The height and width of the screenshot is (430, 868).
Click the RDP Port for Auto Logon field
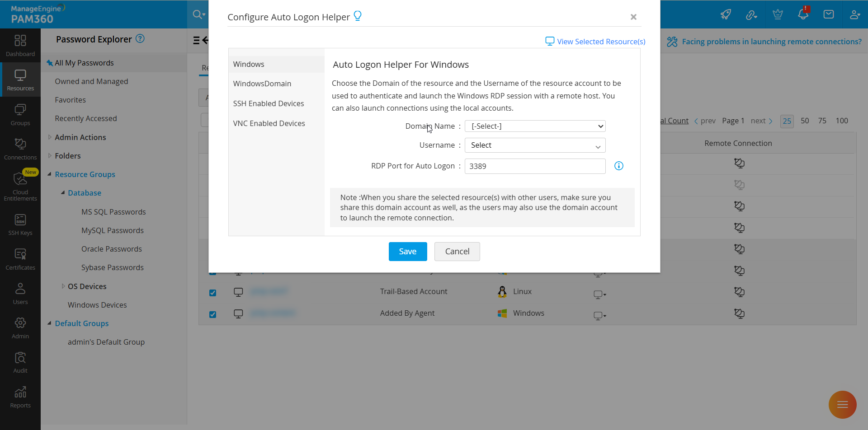[535, 166]
